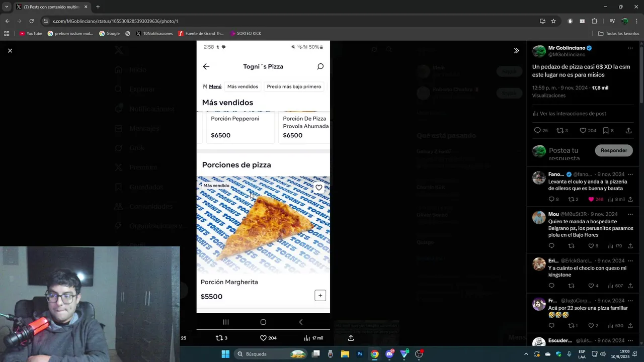Share the photo via upload icon below image
This screenshot has width=644, height=362.
tap(351, 338)
